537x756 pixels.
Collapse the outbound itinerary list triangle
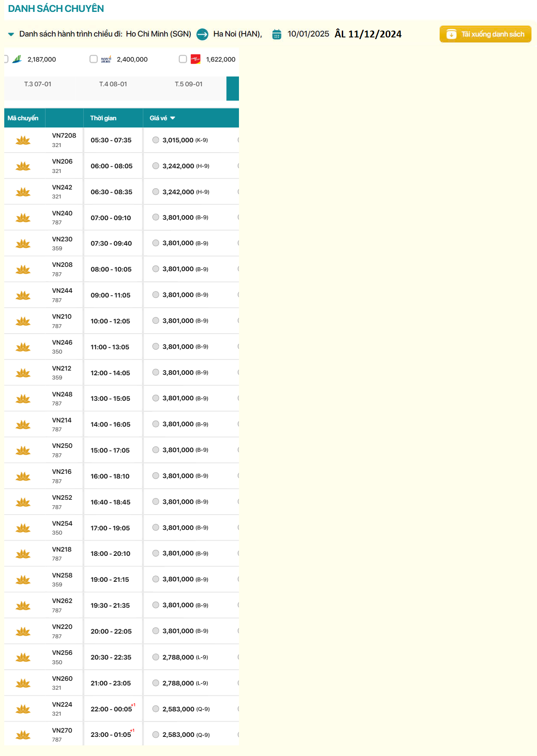click(11, 34)
